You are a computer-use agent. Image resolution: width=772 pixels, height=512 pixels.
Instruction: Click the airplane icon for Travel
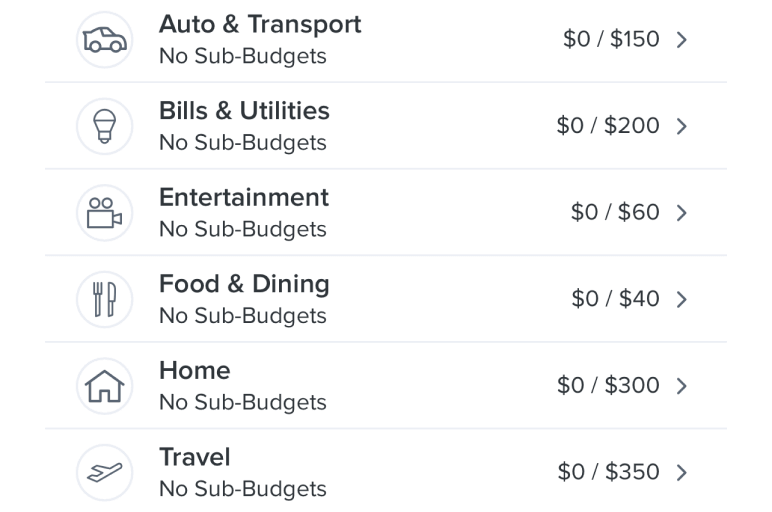[104, 473]
